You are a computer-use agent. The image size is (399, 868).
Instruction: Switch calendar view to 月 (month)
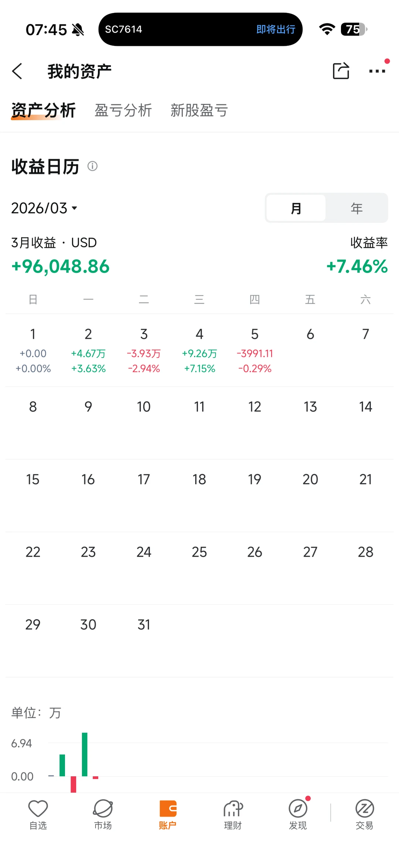296,208
